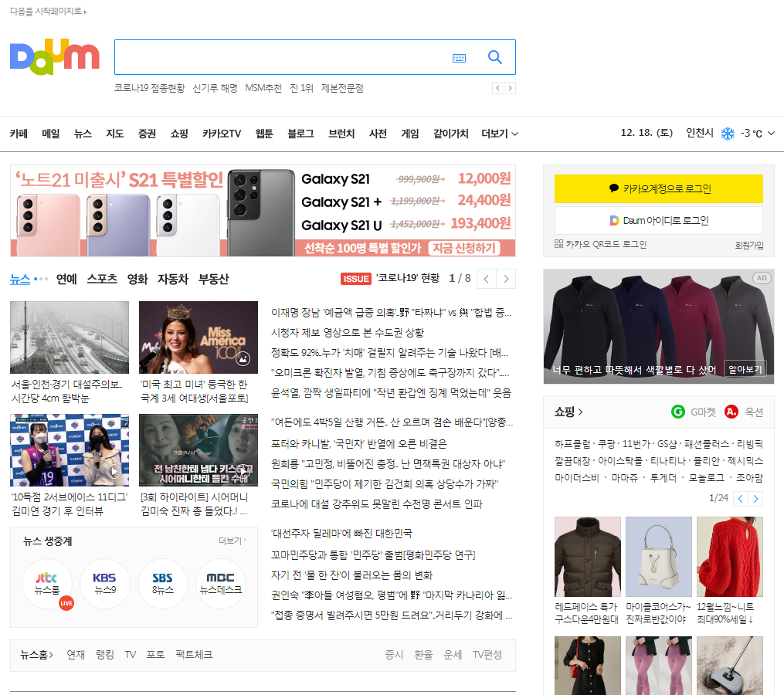Go to next issue with right arrow
This screenshot has width=784, height=695.
[x=506, y=279]
